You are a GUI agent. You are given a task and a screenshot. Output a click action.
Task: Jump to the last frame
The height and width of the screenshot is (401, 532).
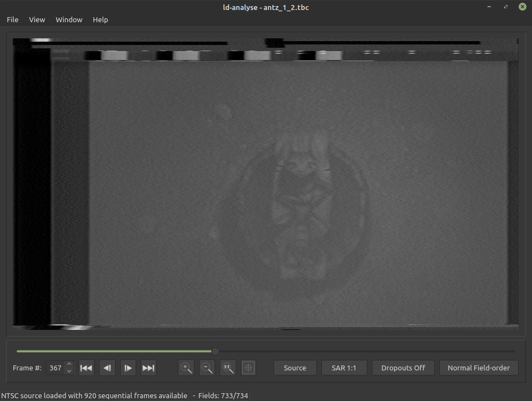148,368
